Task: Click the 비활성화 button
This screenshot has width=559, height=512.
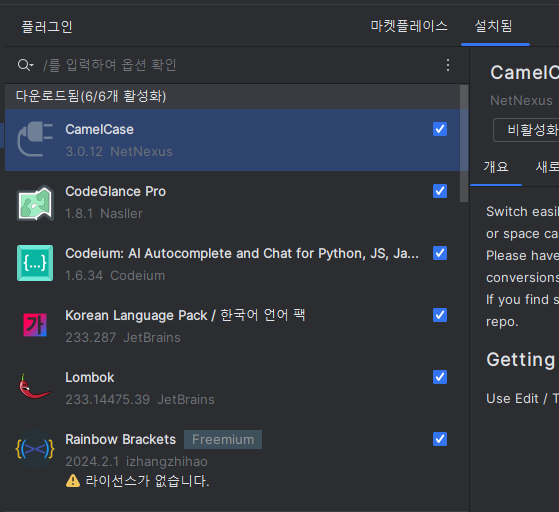Action: coord(526,130)
